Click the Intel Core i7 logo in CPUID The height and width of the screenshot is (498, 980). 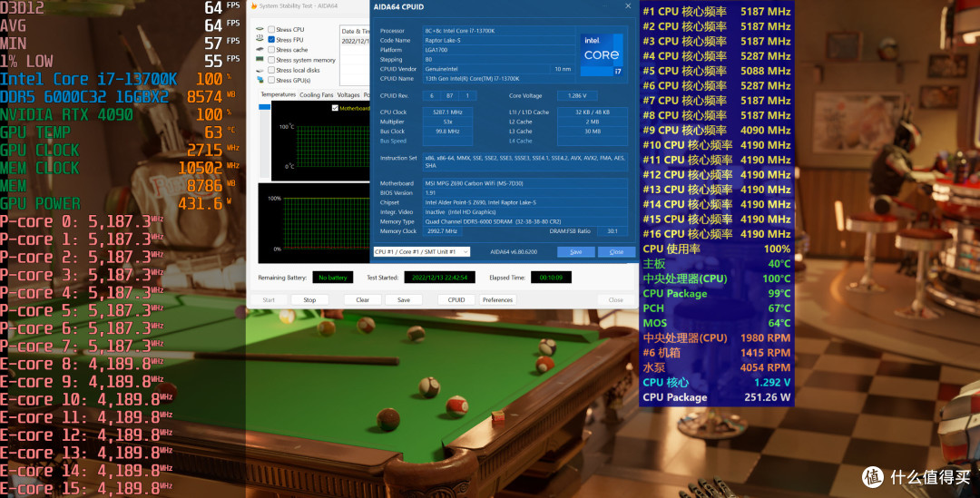point(602,55)
